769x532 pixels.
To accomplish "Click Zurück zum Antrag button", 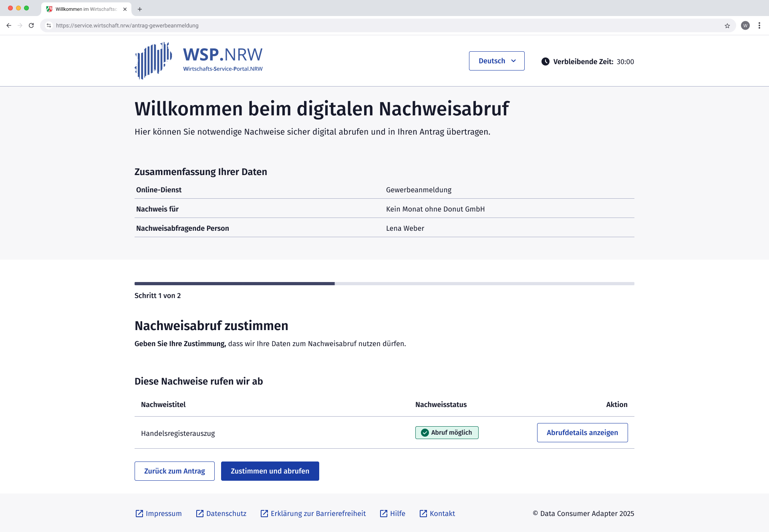I will click(x=174, y=471).
